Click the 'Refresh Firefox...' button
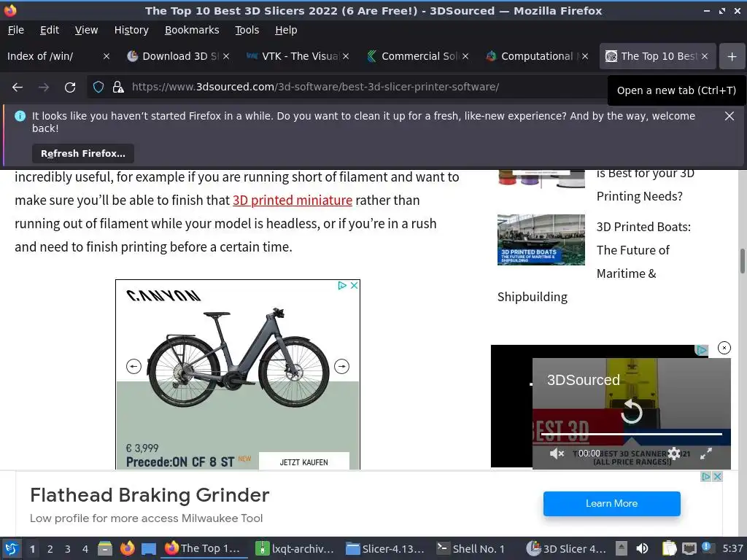 [83, 154]
